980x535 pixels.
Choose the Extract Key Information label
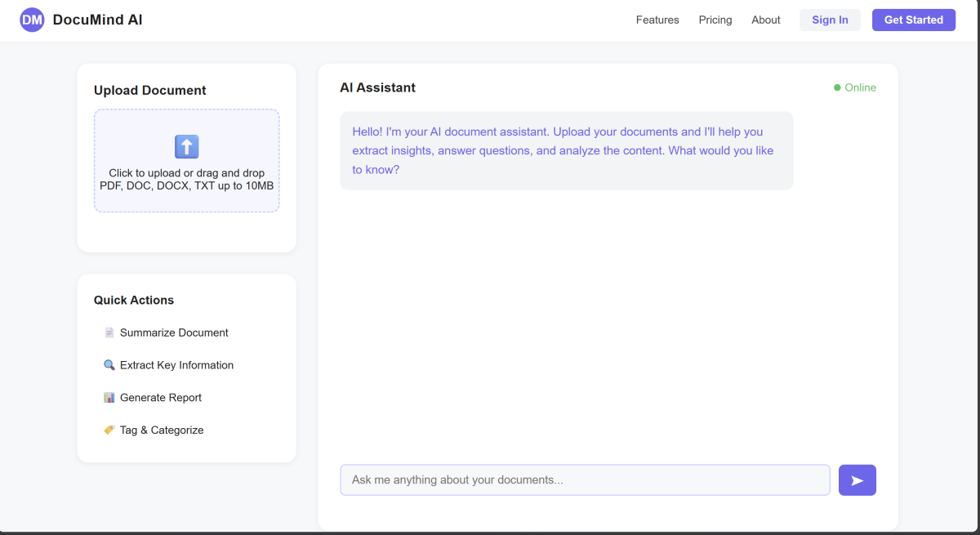176,365
